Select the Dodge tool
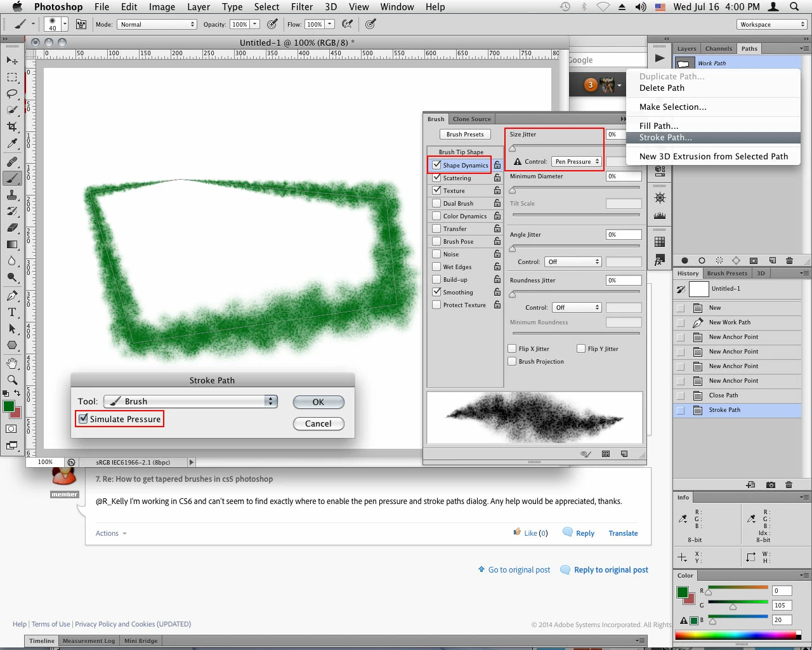The width and height of the screenshot is (812, 650). (x=12, y=277)
